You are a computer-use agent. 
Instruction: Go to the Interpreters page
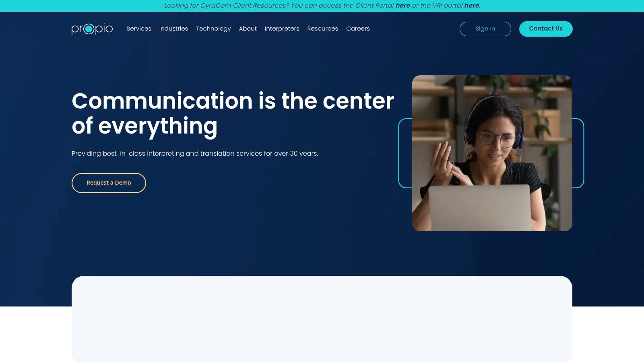point(282,29)
